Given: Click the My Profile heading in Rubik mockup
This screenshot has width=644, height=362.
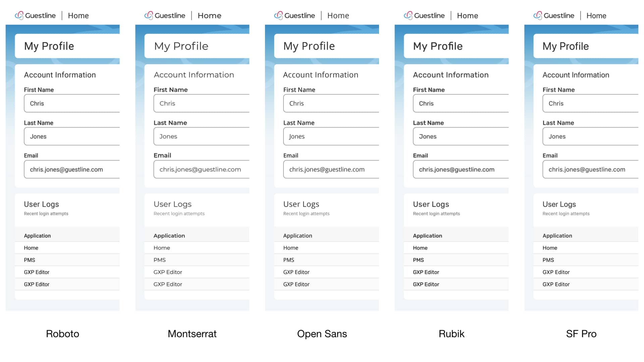Looking at the screenshot, I should [x=438, y=46].
